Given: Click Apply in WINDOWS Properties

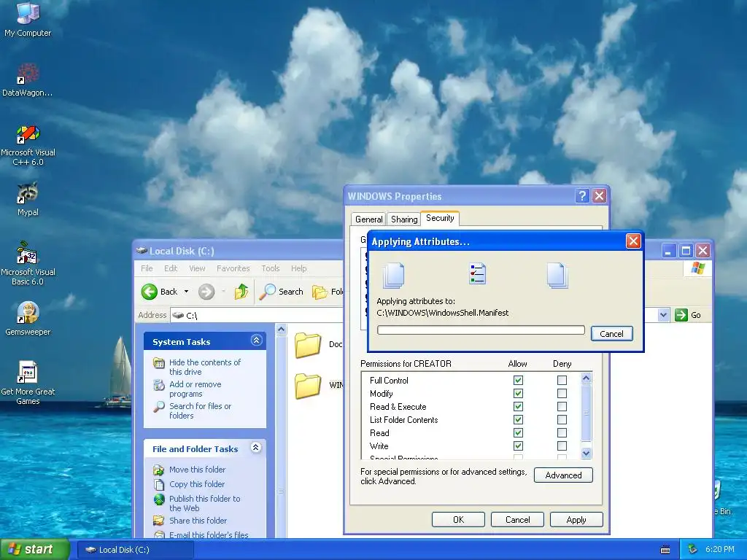Looking at the screenshot, I should pyautogui.click(x=576, y=519).
